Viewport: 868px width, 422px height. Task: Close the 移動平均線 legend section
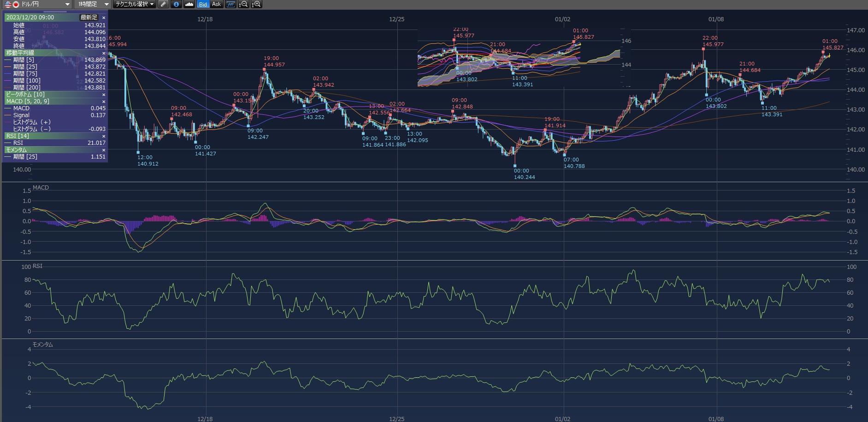tap(104, 53)
